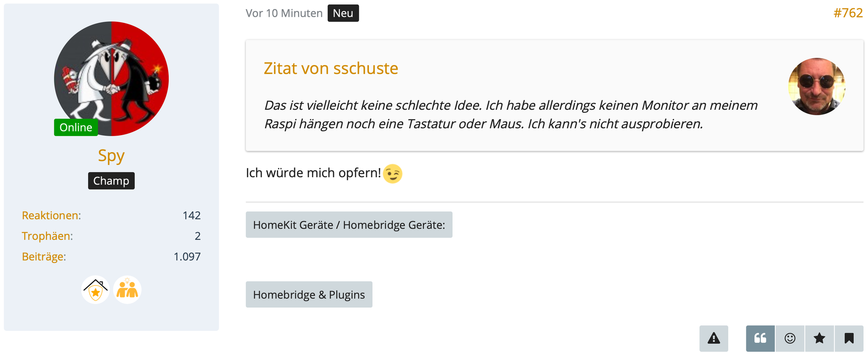Open the smiley reaction icon
Screen dimensions: 868x355
pos(790,338)
